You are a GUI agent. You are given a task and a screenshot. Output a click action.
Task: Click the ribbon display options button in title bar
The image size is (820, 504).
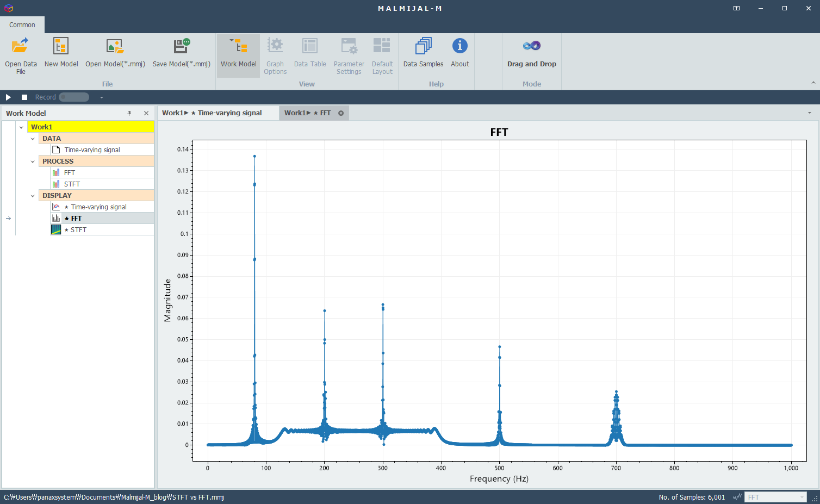coord(736,8)
